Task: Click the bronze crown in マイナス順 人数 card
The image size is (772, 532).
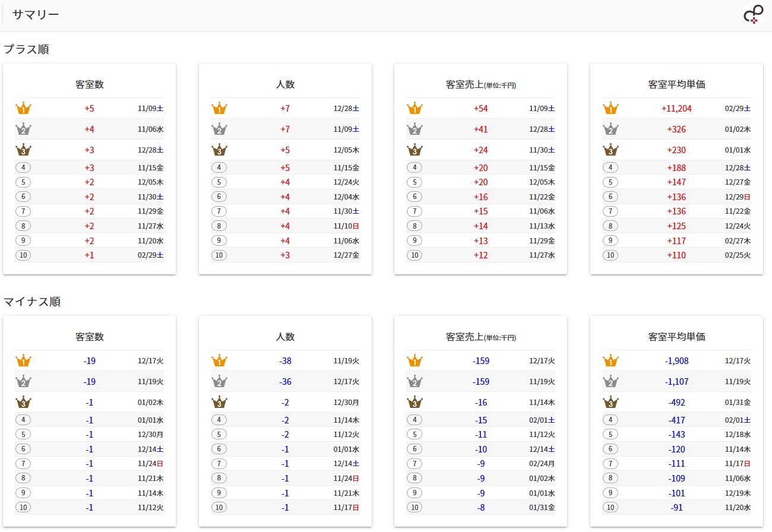Action: [219, 403]
